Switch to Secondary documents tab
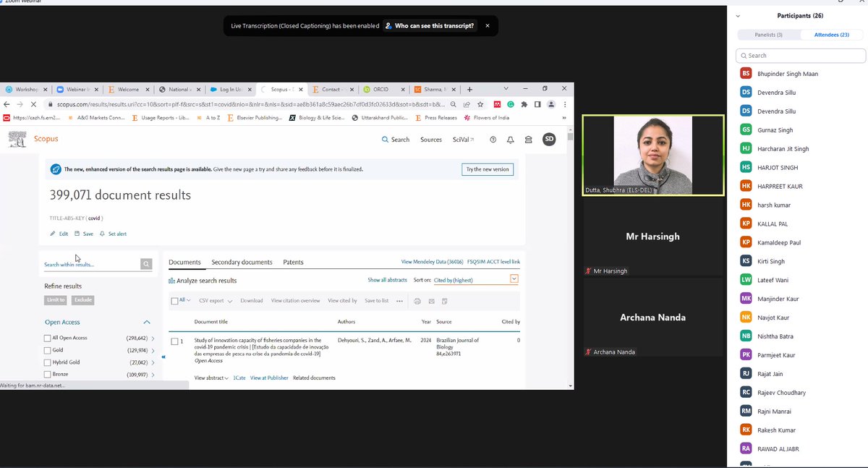This screenshot has width=868, height=468. pos(242,262)
